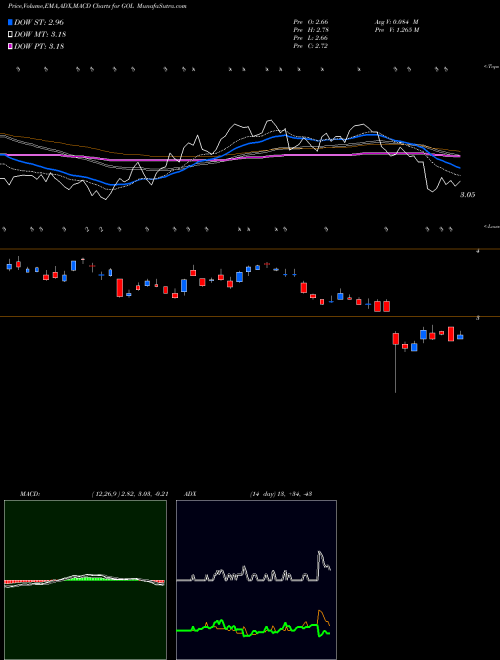This screenshot has width=500, height=660.
Task: Click the price axis label 4
Action: (x=478, y=251)
